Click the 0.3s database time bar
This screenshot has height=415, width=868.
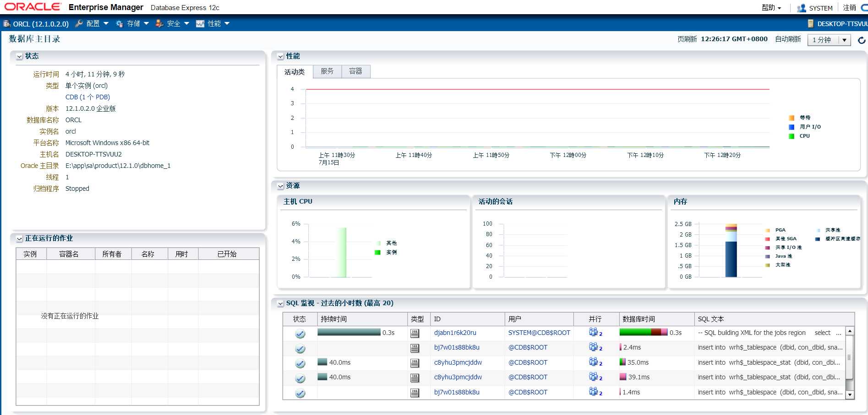(x=643, y=333)
